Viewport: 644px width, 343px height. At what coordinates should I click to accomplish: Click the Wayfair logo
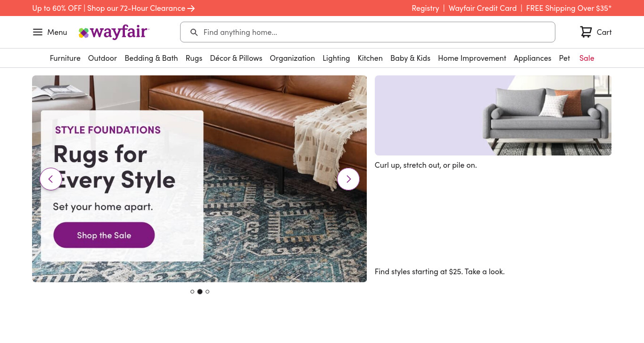[114, 32]
